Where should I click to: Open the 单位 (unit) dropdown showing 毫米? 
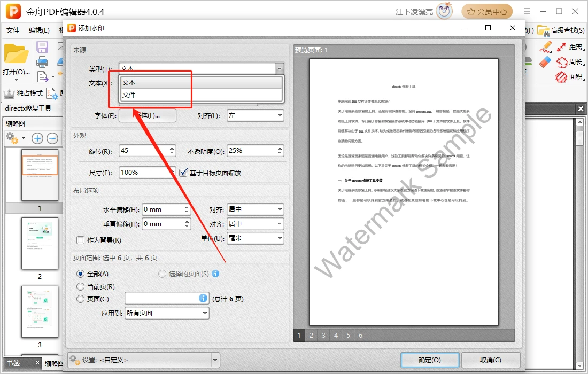click(255, 238)
